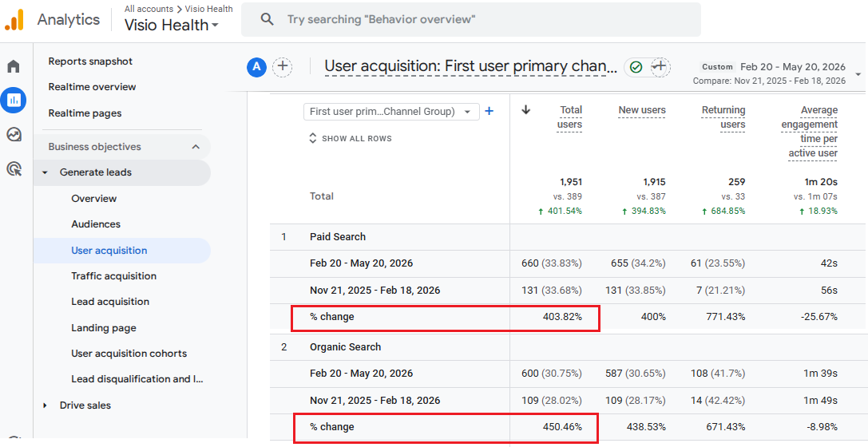
Task: Click the Paid Search row label
Action: 338,237
